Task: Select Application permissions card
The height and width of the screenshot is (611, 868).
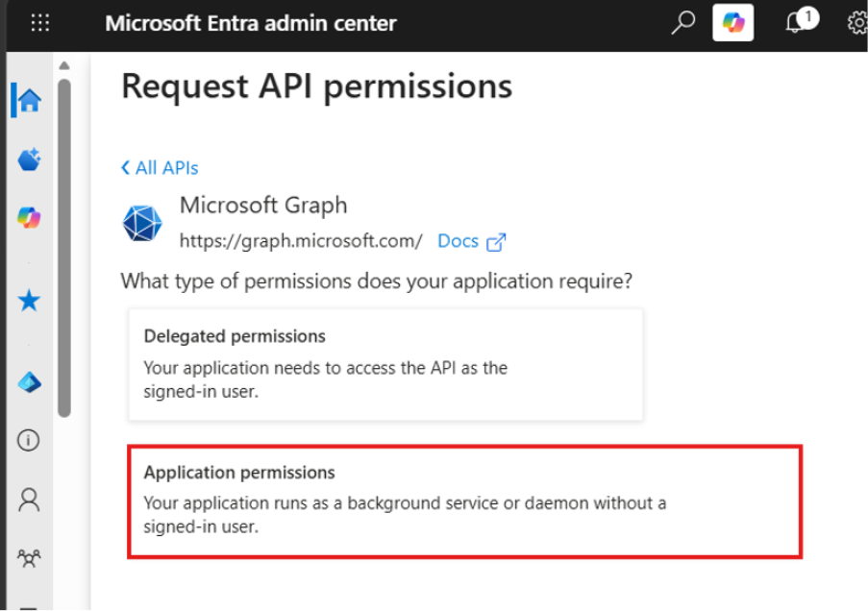Action: (465, 501)
